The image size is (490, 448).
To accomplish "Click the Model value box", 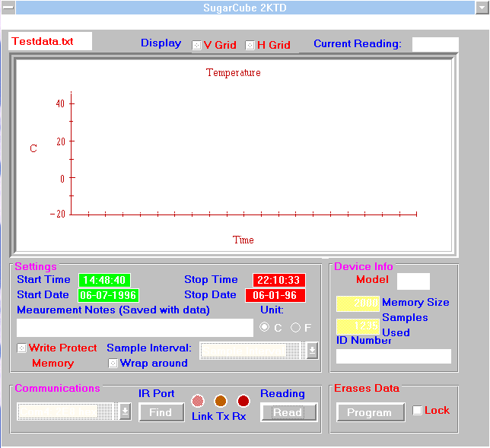I will [413, 281].
